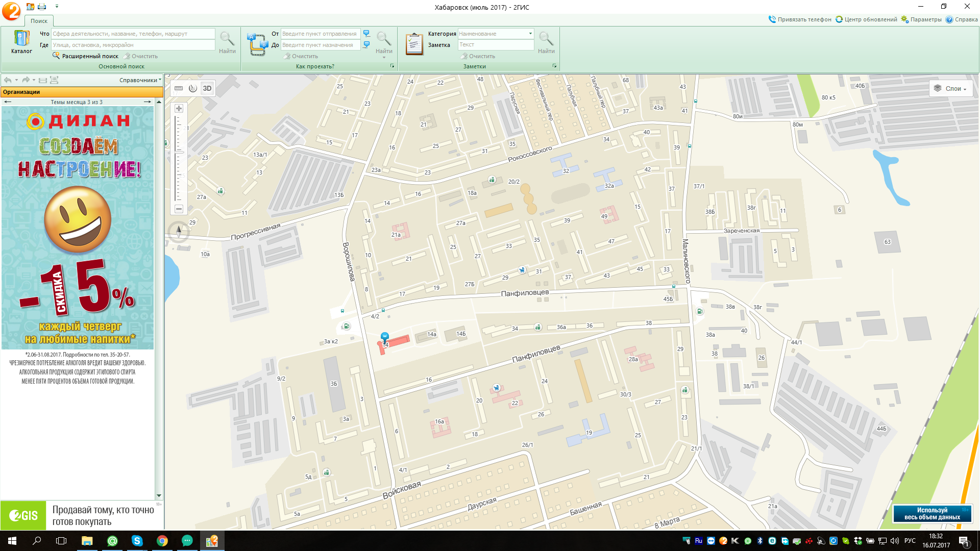Screen dimensions: 980x551
Task: Click the forward arrow in the directory panel
Action: 26,80
